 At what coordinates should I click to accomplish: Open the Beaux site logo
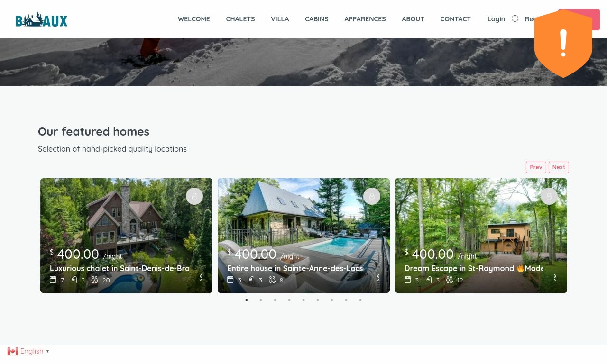pos(42,20)
